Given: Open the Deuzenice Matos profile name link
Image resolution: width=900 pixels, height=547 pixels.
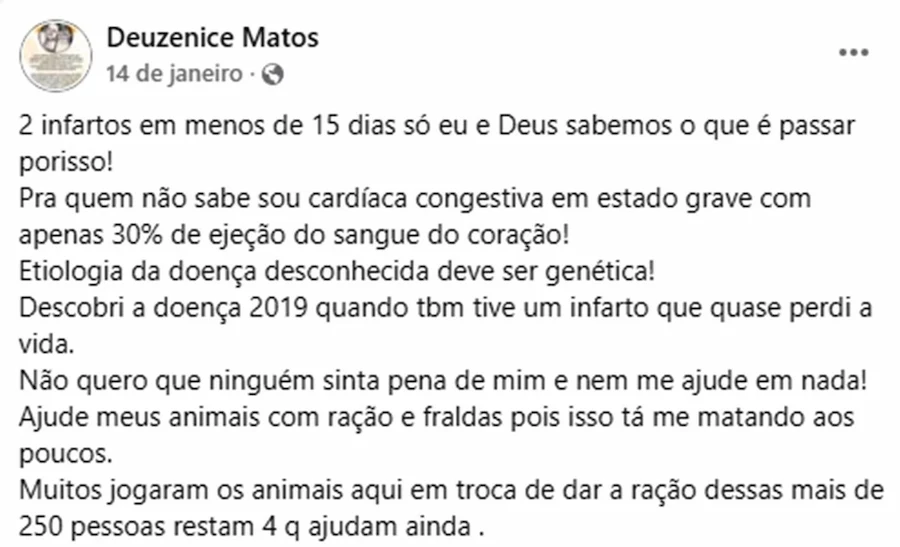Looking at the screenshot, I should [x=212, y=38].
